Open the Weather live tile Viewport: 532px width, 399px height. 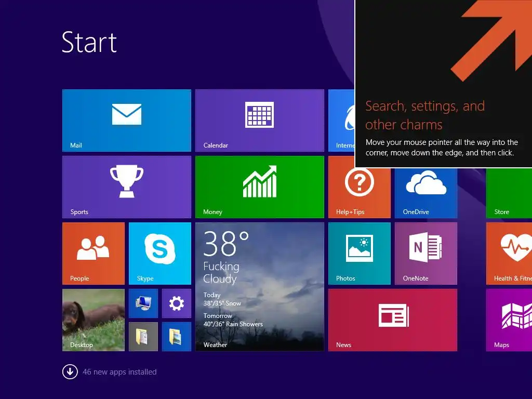(260, 287)
